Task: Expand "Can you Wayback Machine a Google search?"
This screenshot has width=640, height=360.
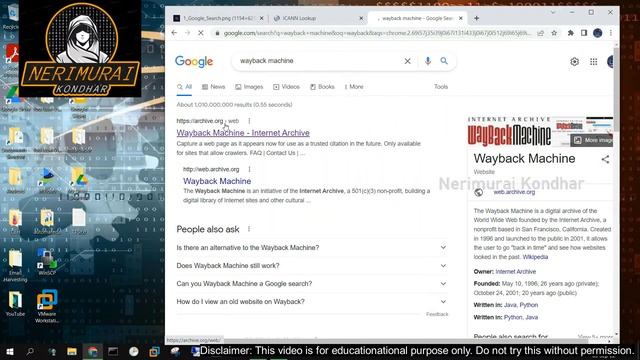Action: (312, 284)
